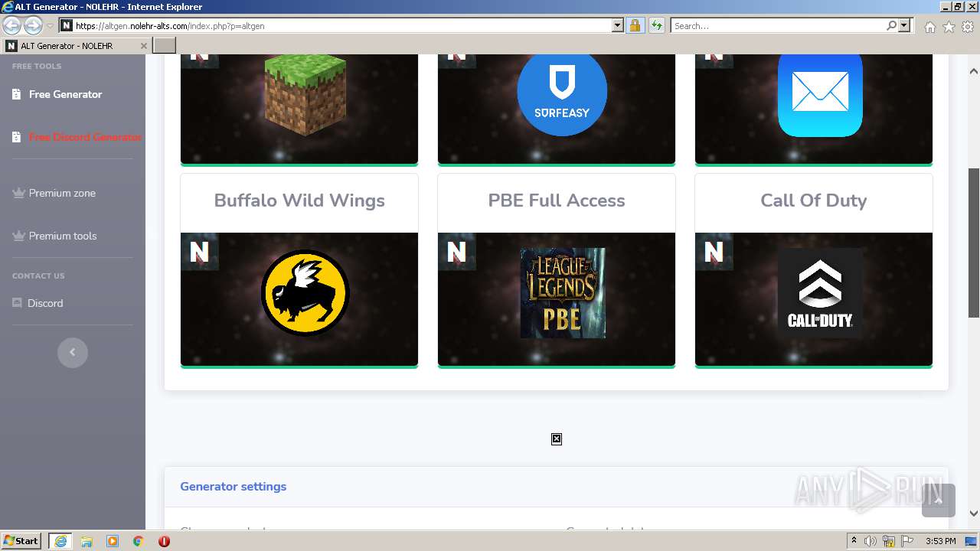Click the browser Forward button
Image resolution: width=980 pixels, height=551 pixels.
(33, 26)
